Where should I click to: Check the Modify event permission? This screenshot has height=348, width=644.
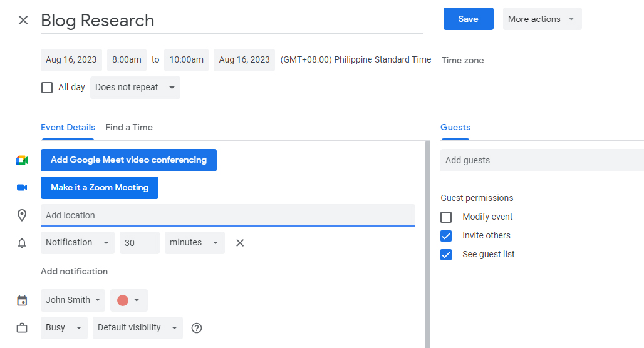coord(446,217)
